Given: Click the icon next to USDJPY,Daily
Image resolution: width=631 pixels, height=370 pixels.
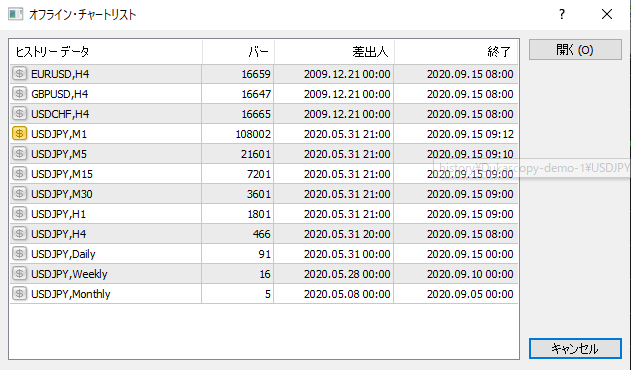Looking at the screenshot, I should pos(19,254).
